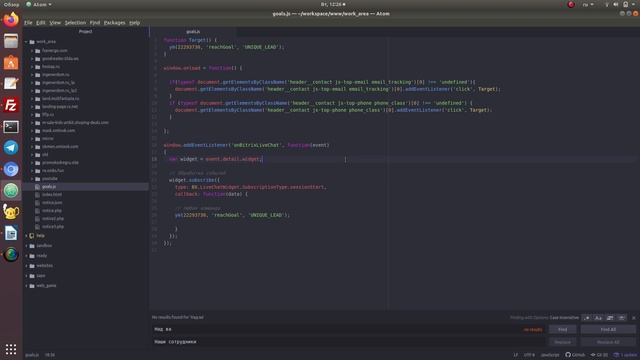The image size is (640, 360).
Task: Click into the replace text input field
Action: tap(349, 342)
